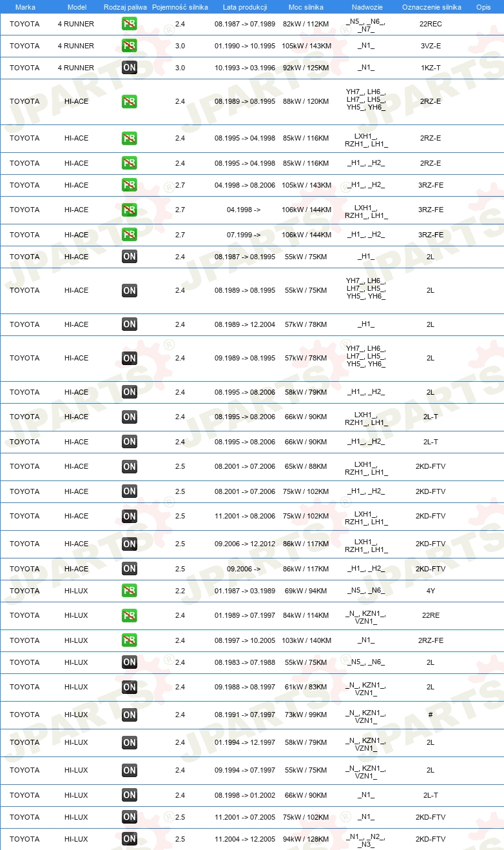
Task: Click diesel icon in HI-LUX 09.1994 -> 07.1997 row
Action: [x=130, y=770]
